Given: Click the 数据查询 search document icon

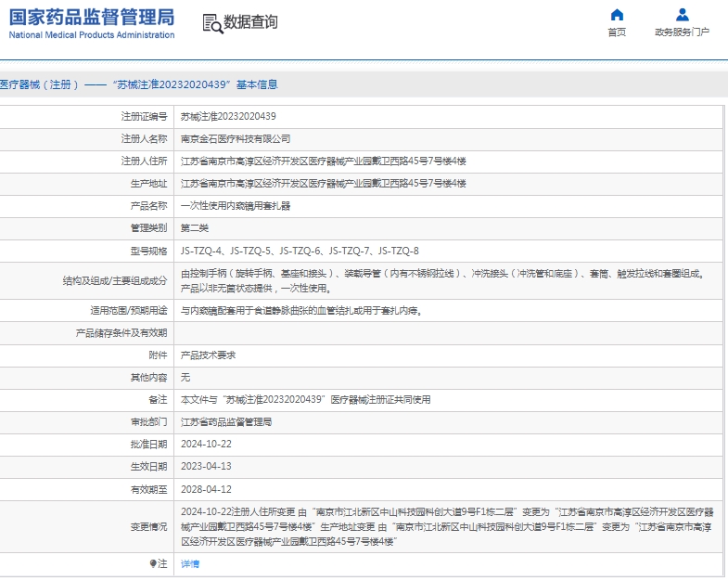Looking at the screenshot, I should [x=212, y=23].
